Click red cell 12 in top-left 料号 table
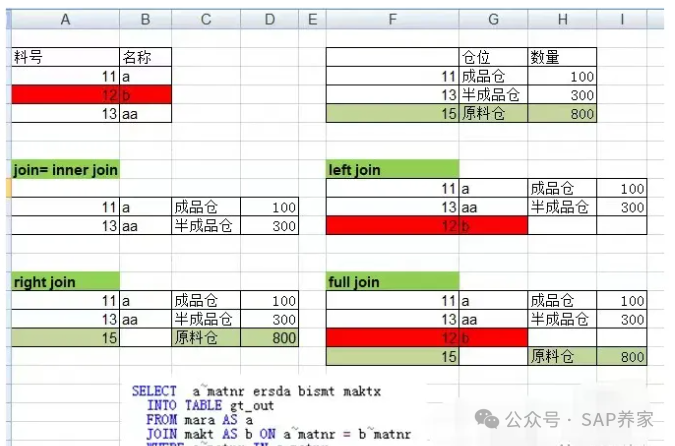The width and height of the screenshot is (675, 446). [x=65, y=95]
